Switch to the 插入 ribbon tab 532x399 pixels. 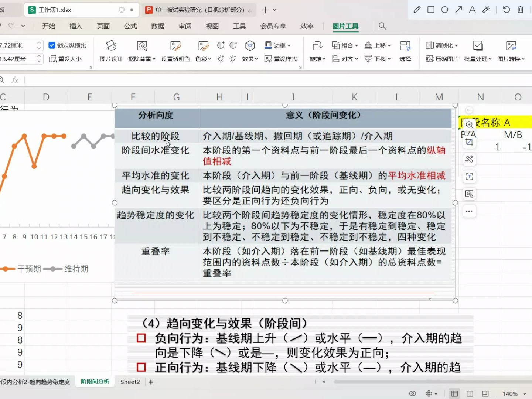(x=75, y=26)
